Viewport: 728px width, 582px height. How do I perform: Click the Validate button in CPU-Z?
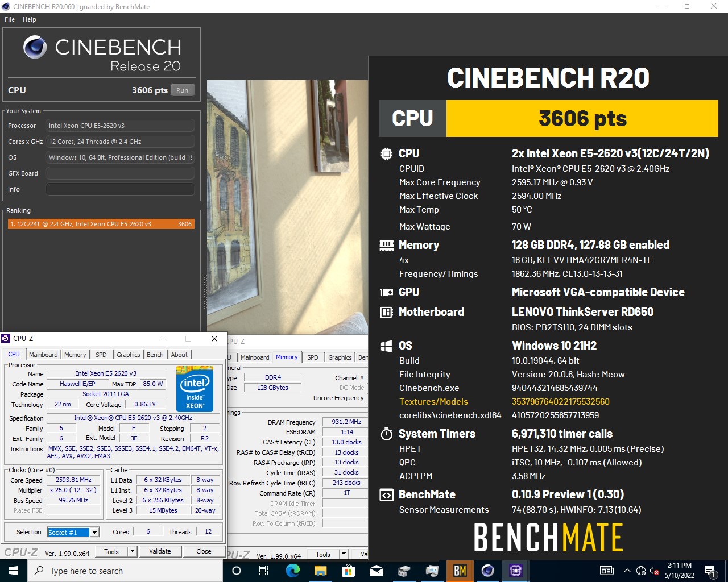pyautogui.click(x=160, y=551)
